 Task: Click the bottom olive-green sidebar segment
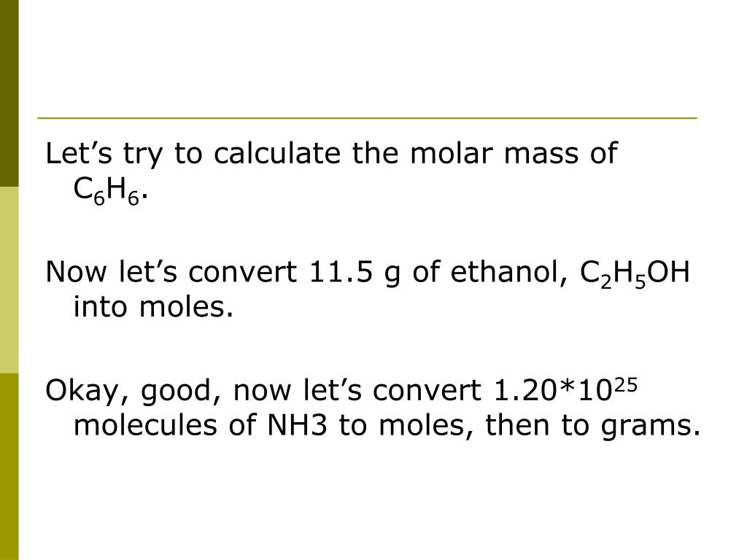9,467
